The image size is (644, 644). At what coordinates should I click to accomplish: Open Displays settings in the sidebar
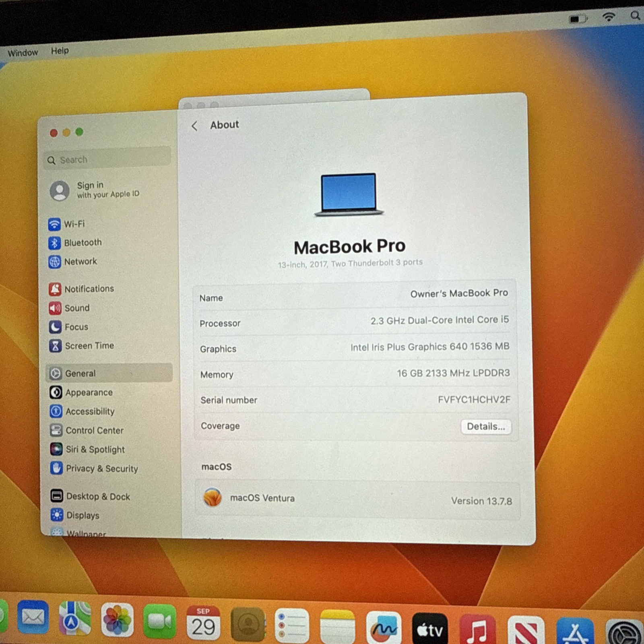click(x=75, y=515)
